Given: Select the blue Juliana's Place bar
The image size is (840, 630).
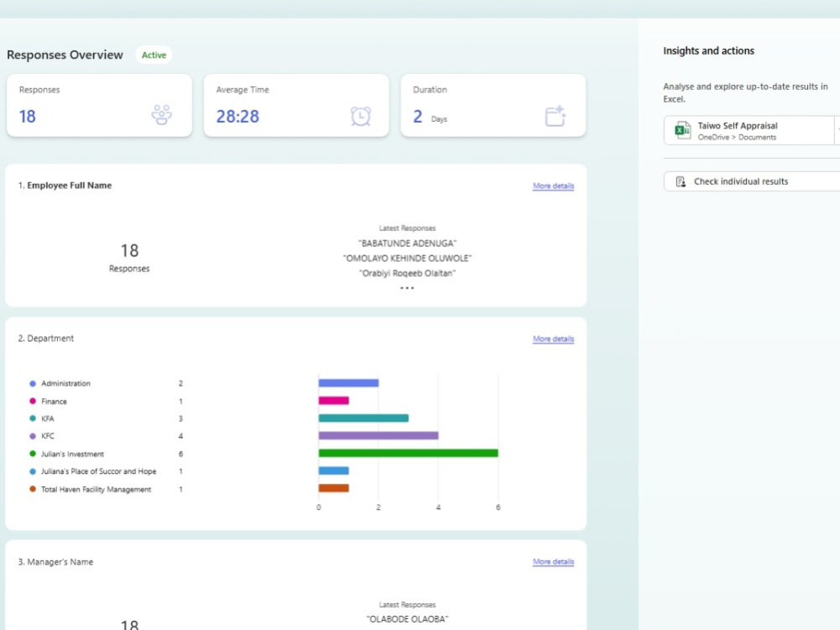Looking at the screenshot, I should [333, 471].
